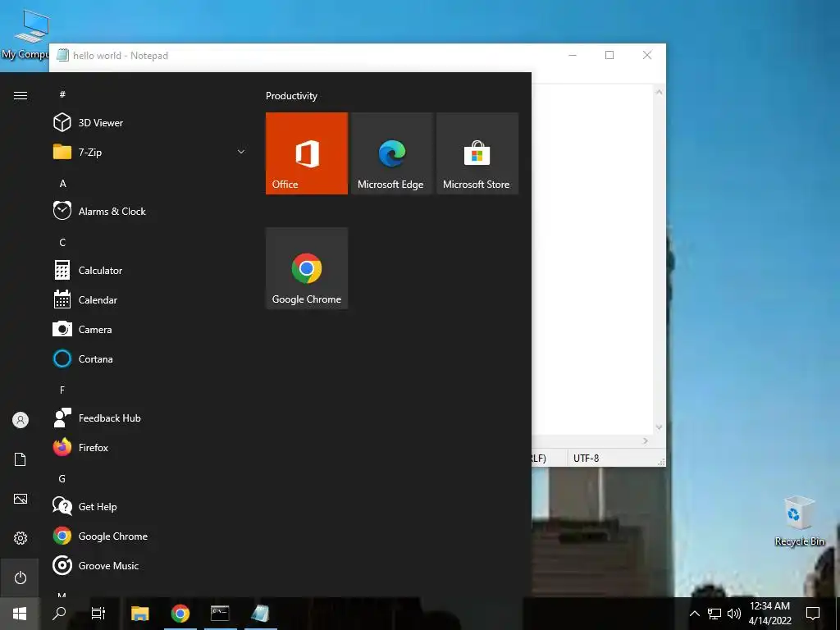Open Task View on the taskbar
This screenshot has height=630, width=840.
(x=98, y=613)
